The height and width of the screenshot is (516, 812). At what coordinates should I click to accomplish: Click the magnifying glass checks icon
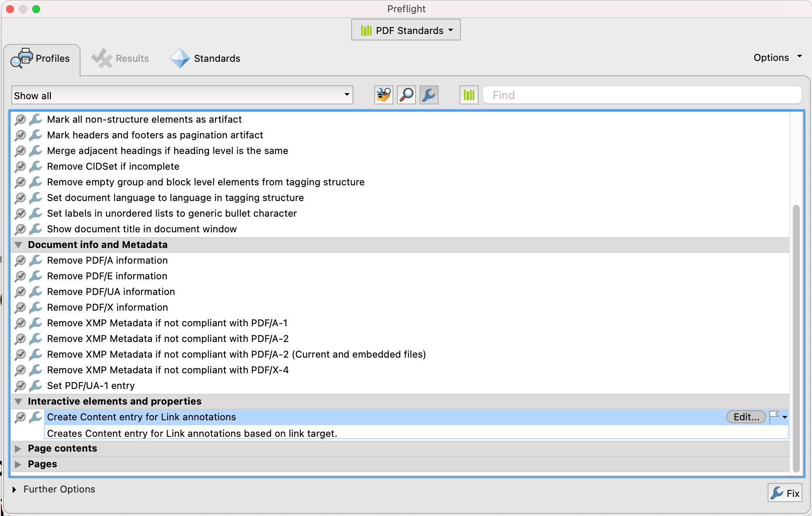pyautogui.click(x=406, y=95)
